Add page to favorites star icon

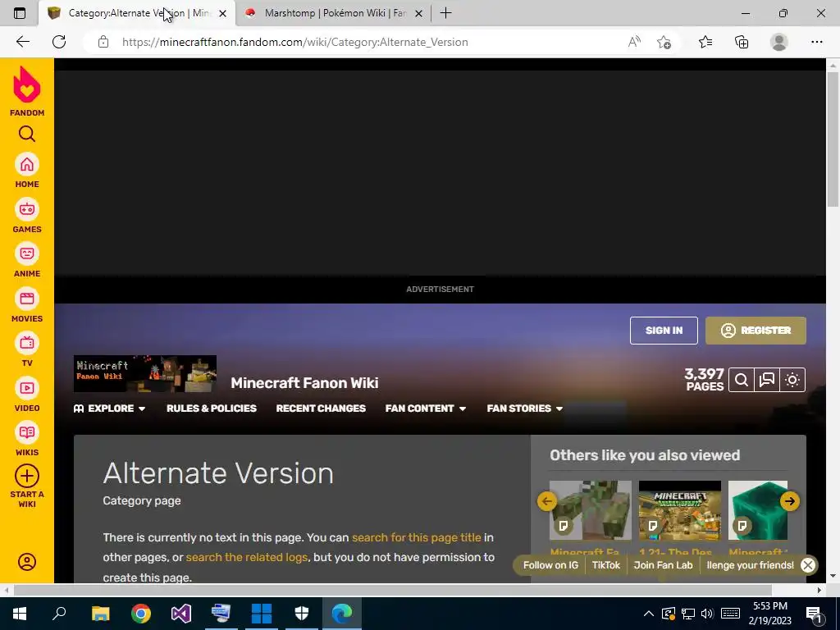tap(664, 42)
